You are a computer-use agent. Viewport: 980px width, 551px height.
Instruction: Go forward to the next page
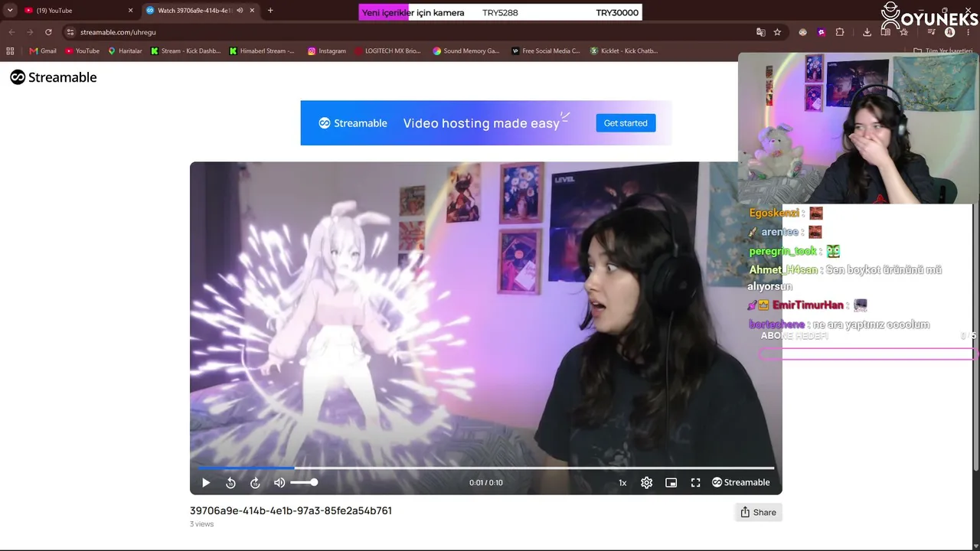pos(30,32)
